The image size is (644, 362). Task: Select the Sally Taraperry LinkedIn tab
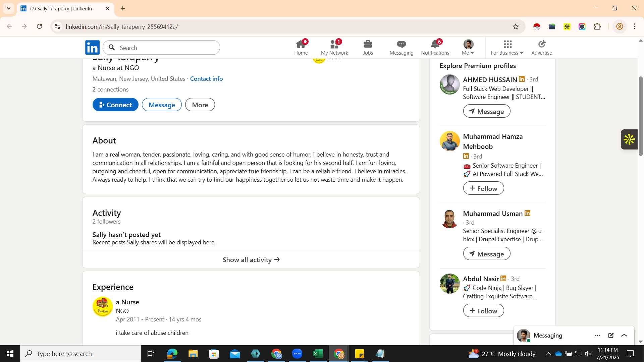65,8
